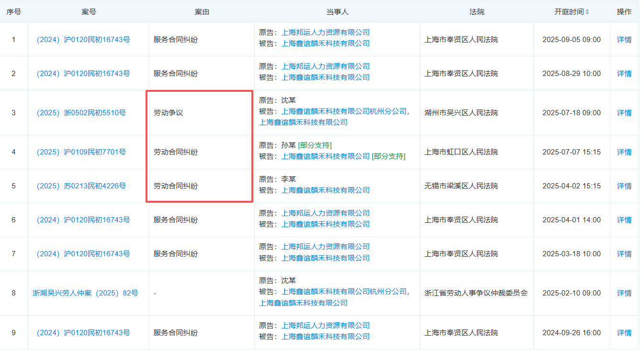
Task: Click the 案由 column header
Action: click(202, 12)
